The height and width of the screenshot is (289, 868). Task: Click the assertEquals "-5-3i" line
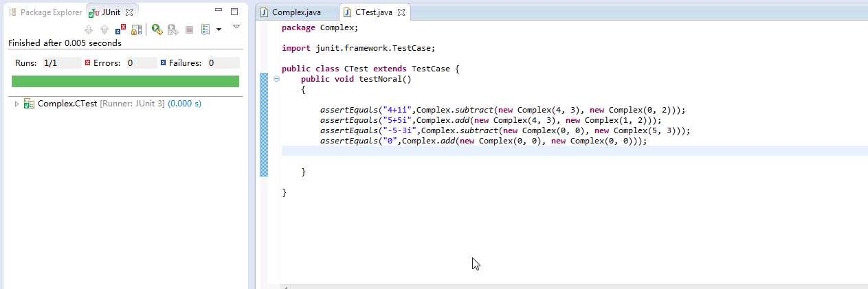pos(505,130)
